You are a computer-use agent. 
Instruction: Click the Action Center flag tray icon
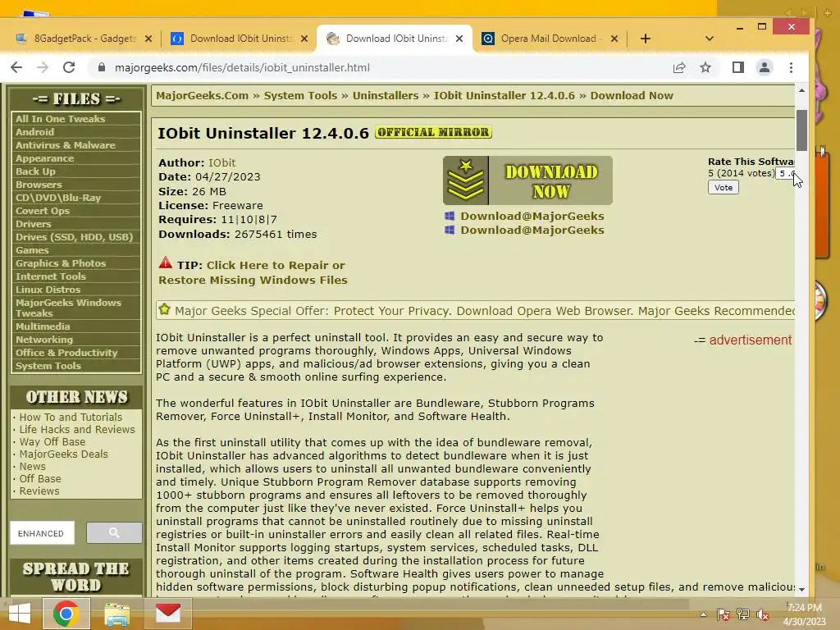click(723, 614)
